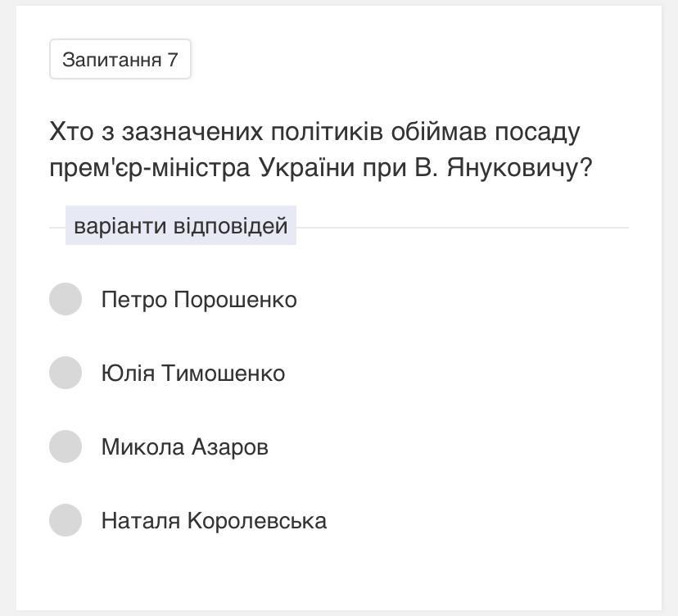678x616 pixels.
Task: Click the Петро Порошенко answer text
Action: pos(199,300)
